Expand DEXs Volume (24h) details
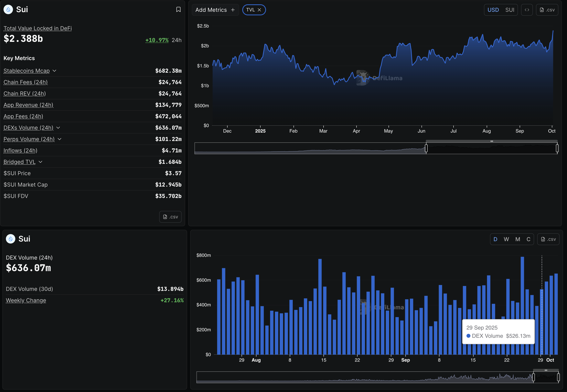 pyautogui.click(x=58, y=128)
